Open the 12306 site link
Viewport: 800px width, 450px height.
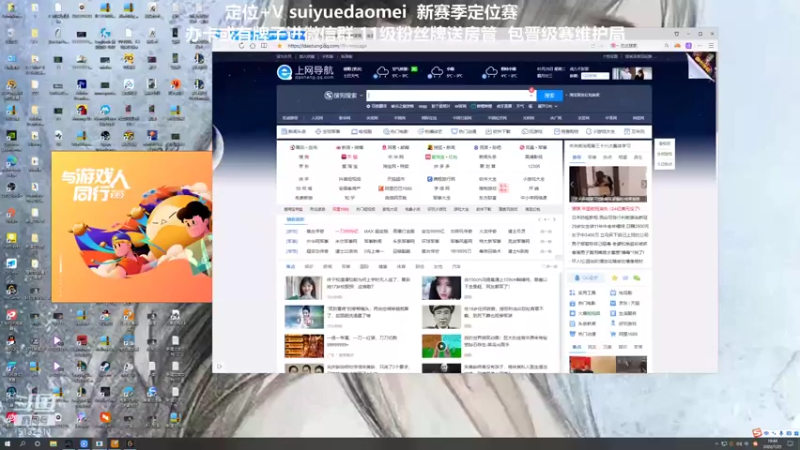click(534, 166)
